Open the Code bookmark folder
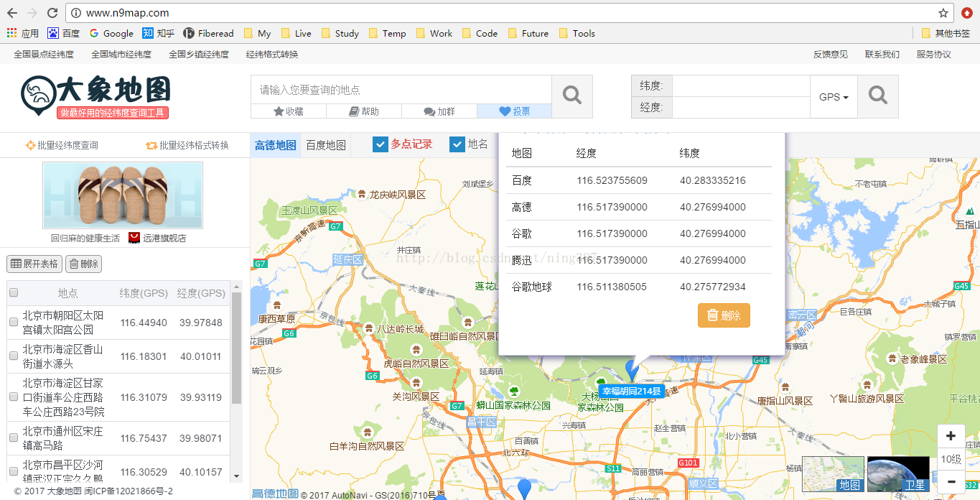Viewport: 980px width, 500px height. click(479, 33)
